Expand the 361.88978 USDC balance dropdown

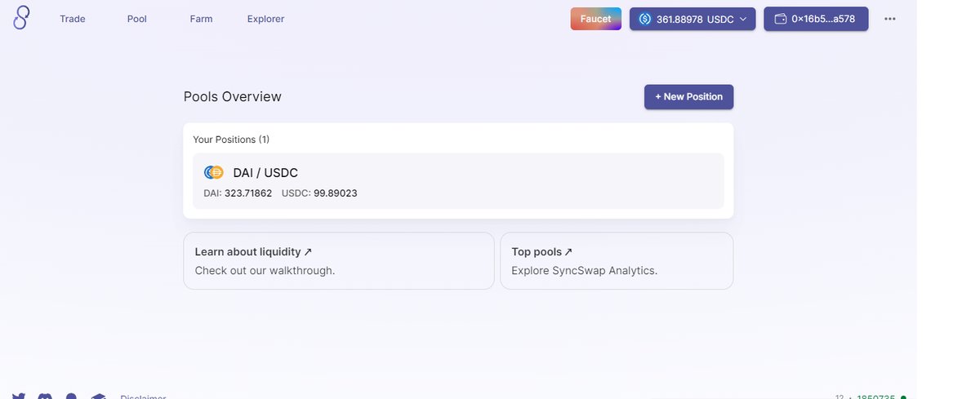[693, 19]
